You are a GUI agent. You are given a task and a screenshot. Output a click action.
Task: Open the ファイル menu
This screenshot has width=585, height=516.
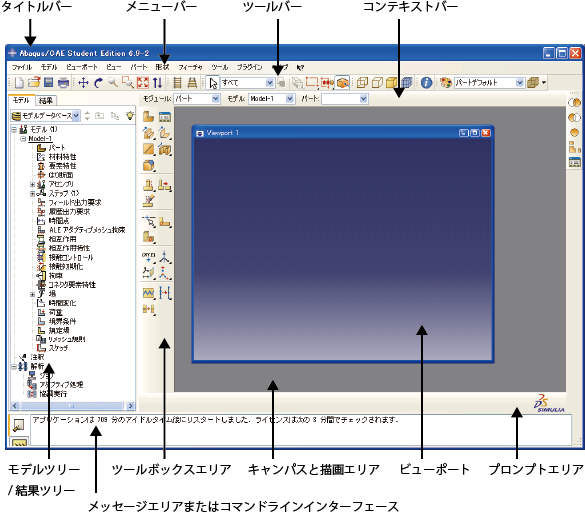tap(22, 67)
